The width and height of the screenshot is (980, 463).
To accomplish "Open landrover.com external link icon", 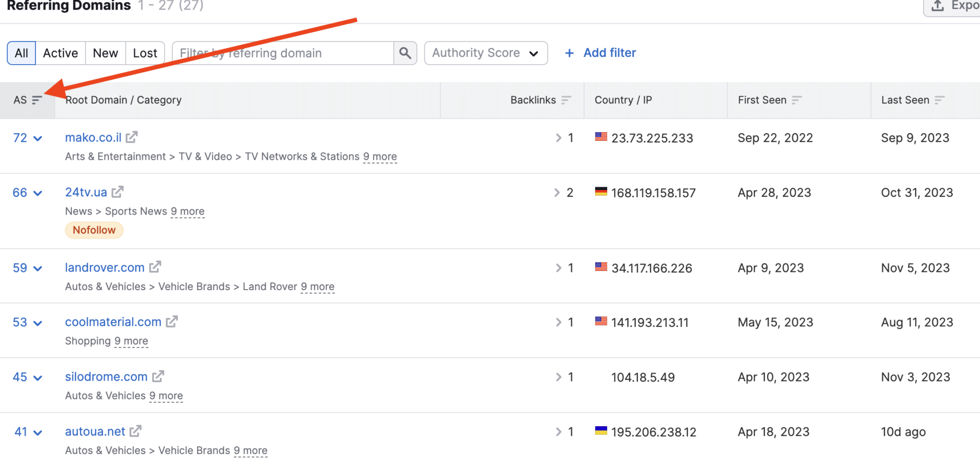I will [155, 267].
